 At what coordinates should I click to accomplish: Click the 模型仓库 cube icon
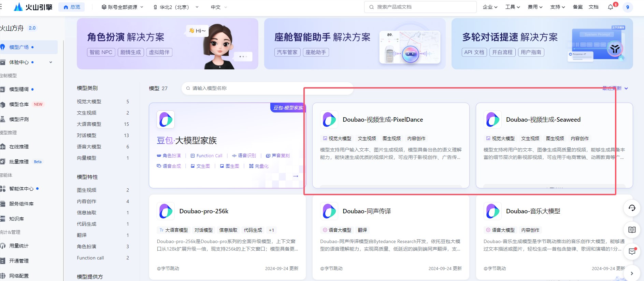click(x=3, y=104)
